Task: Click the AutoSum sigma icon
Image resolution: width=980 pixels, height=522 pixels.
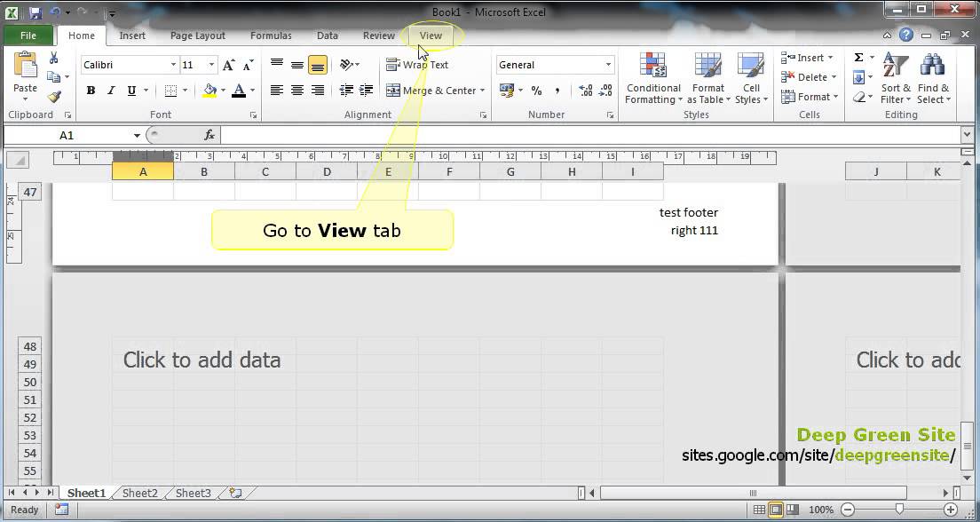Action: [858, 58]
